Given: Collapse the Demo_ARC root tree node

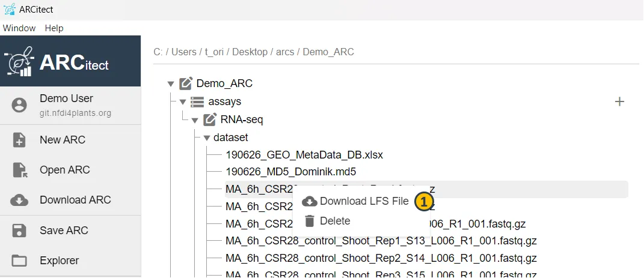Looking at the screenshot, I should point(171,84).
